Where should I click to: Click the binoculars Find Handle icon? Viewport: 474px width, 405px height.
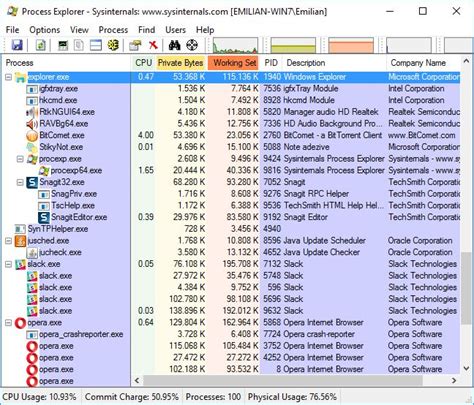click(x=174, y=45)
